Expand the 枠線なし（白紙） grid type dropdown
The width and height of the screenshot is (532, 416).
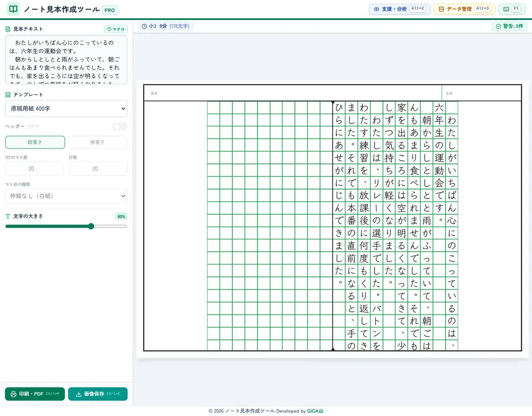point(66,196)
